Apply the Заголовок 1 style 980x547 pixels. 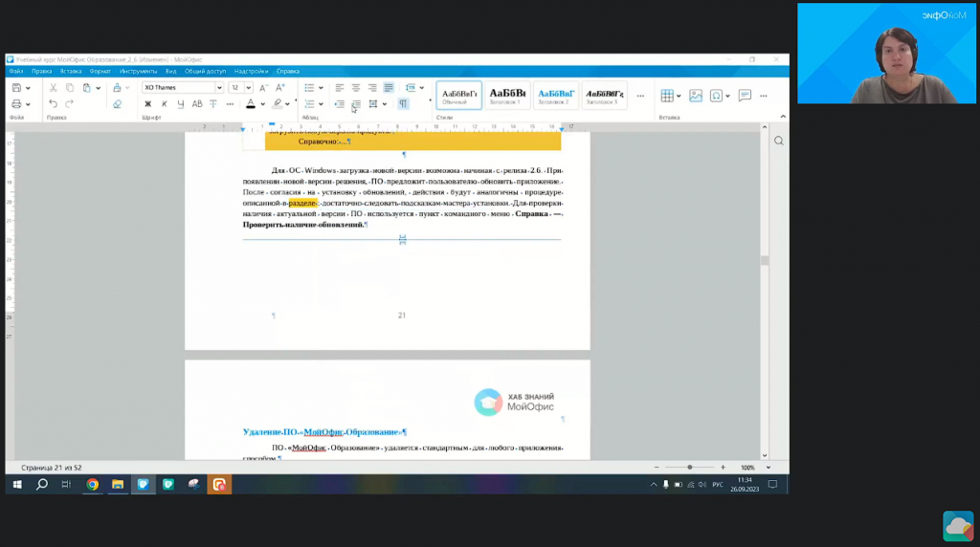click(507, 96)
